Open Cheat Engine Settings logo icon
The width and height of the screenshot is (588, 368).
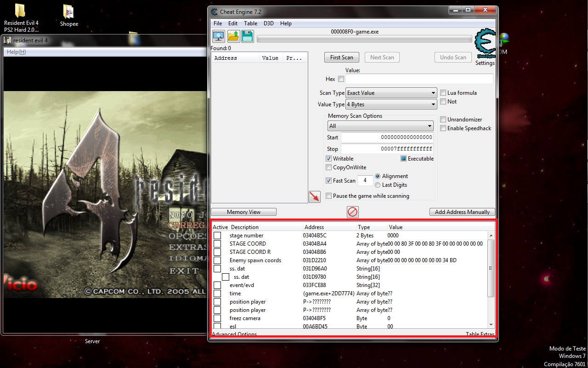pyautogui.click(x=485, y=44)
